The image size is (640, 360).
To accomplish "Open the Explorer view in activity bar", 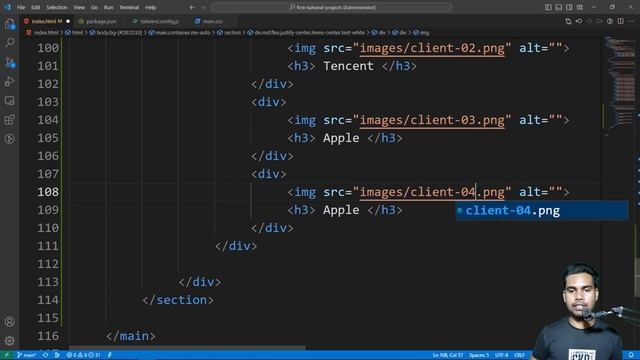I will click(9, 24).
